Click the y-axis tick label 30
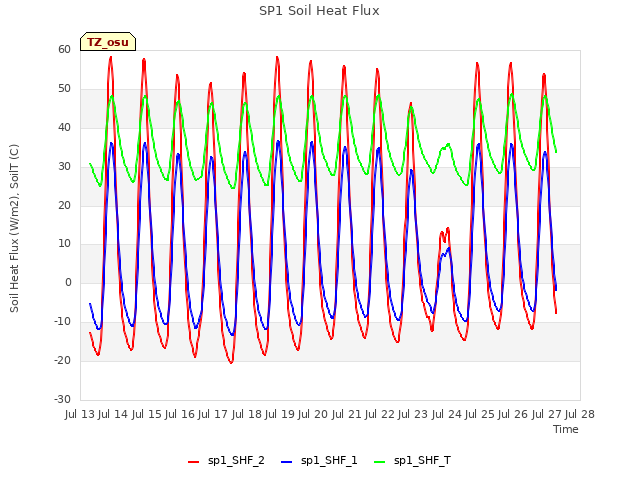This screenshot has width=640, height=480. click(64, 166)
